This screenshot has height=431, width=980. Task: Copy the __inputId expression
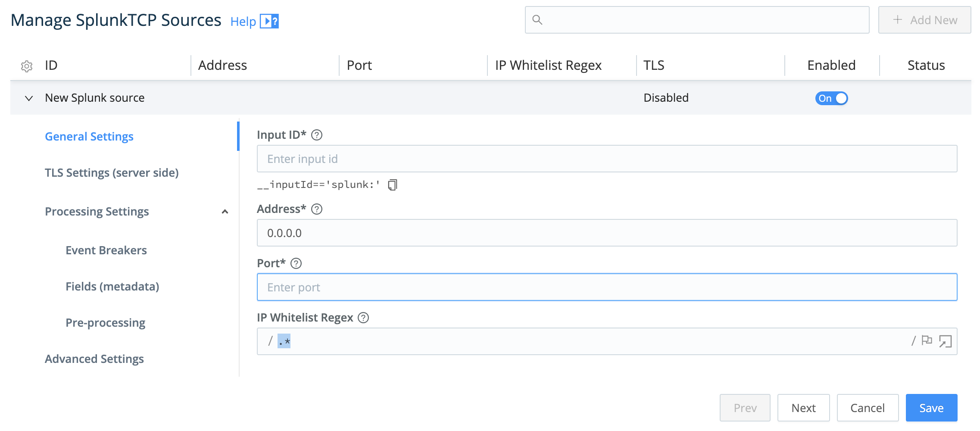(393, 185)
